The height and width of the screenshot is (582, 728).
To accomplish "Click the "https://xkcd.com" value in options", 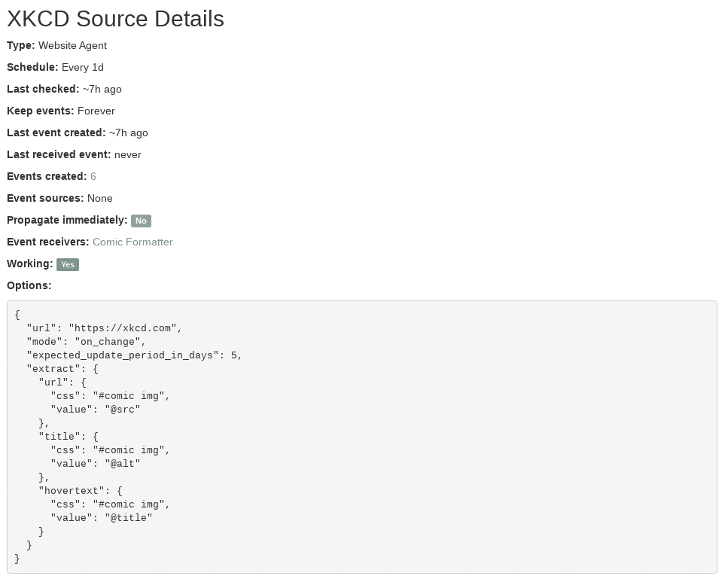I will 125,328.
